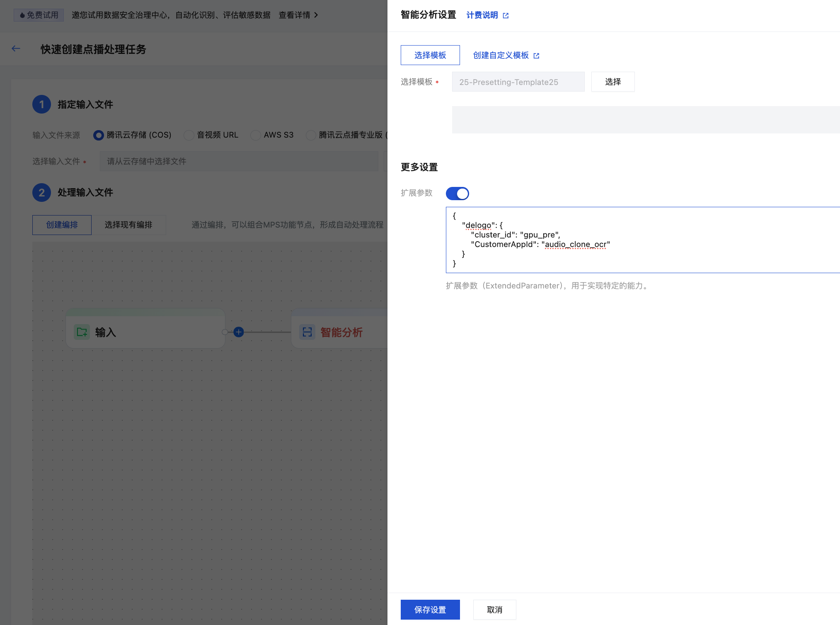This screenshot has height=625, width=840.
Task: Select the 创建编排 tab
Action: pyautogui.click(x=62, y=225)
